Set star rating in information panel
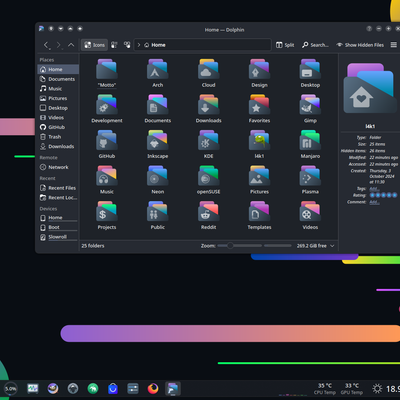The height and width of the screenshot is (400, 400). click(383, 195)
